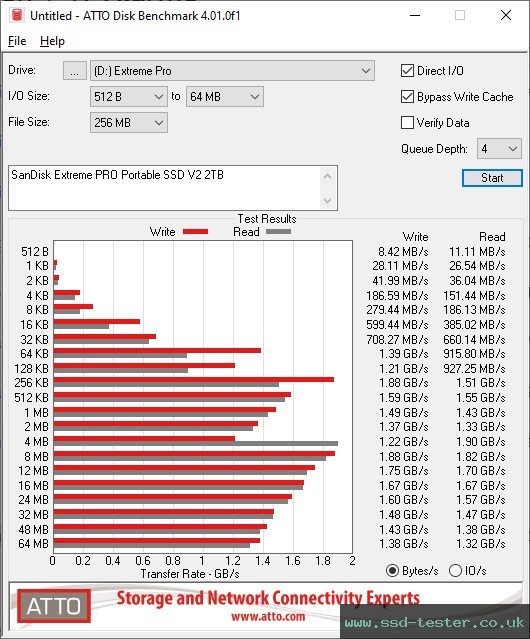Click the 32 KB read value 660.14 MB/s
The width and height of the screenshot is (530, 639).
(x=474, y=339)
